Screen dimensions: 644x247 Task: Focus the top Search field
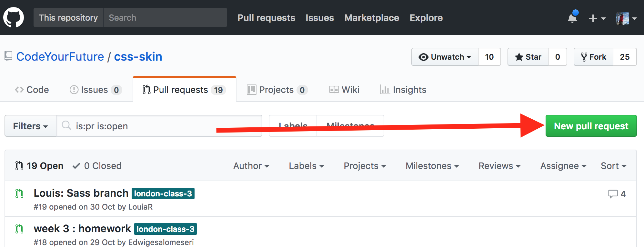pos(165,17)
